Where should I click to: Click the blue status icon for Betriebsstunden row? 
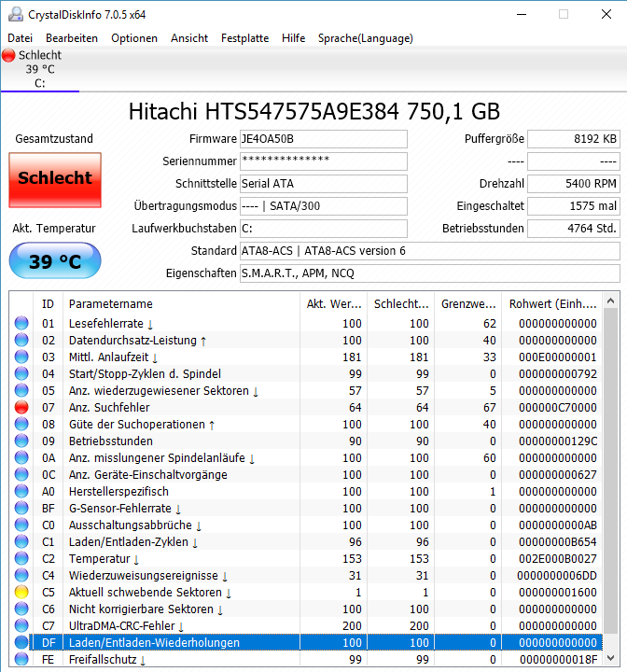coord(21,441)
